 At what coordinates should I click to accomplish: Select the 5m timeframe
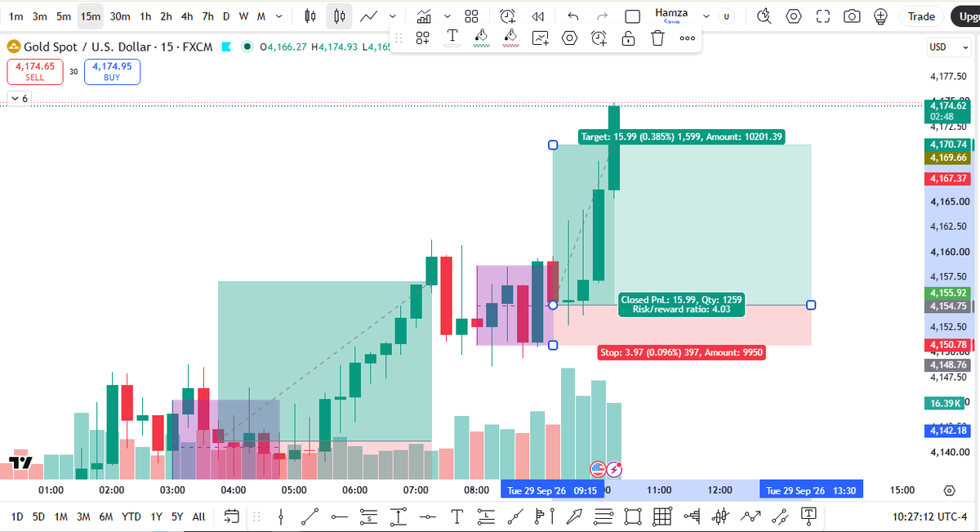pyautogui.click(x=64, y=16)
